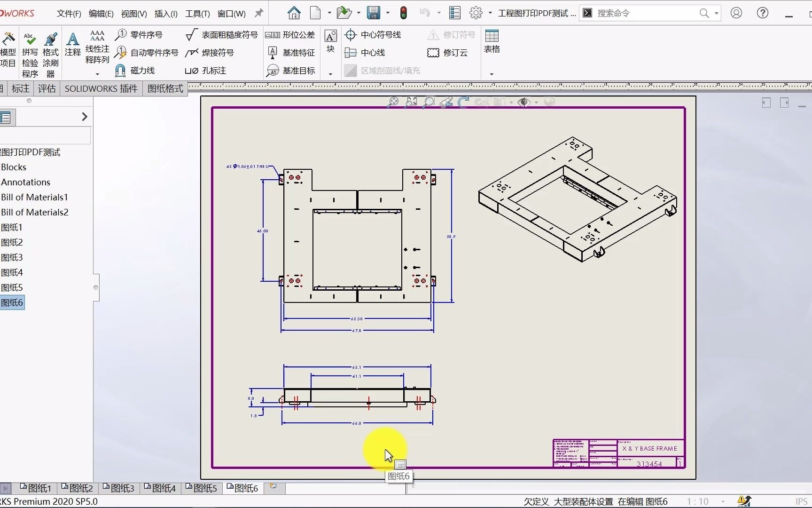Activate the 模型项目 model items tool
The image size is (812, 508).
point(8,48)
